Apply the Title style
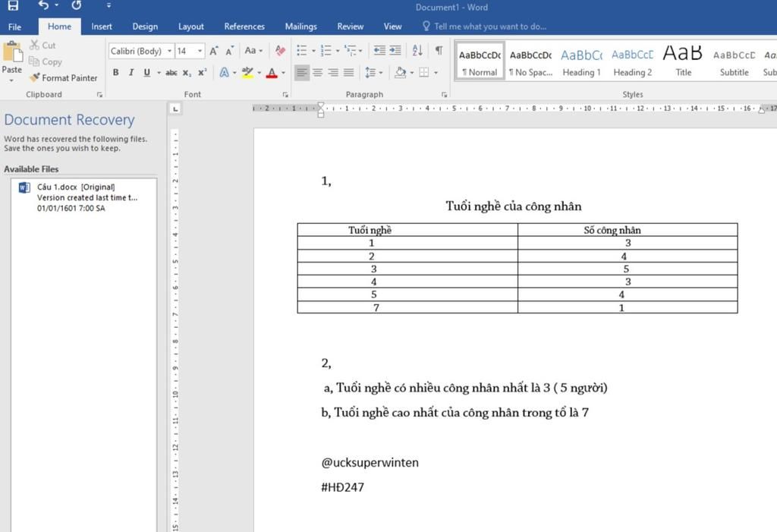Image resolution: width=777 pixels, height=532 pixels. (x=684, y=61)
